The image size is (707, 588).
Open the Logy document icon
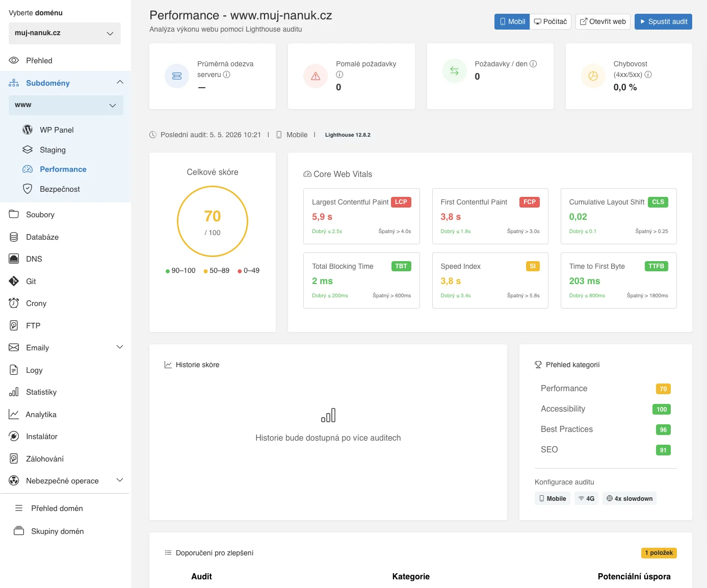click(x=14, y=370)
